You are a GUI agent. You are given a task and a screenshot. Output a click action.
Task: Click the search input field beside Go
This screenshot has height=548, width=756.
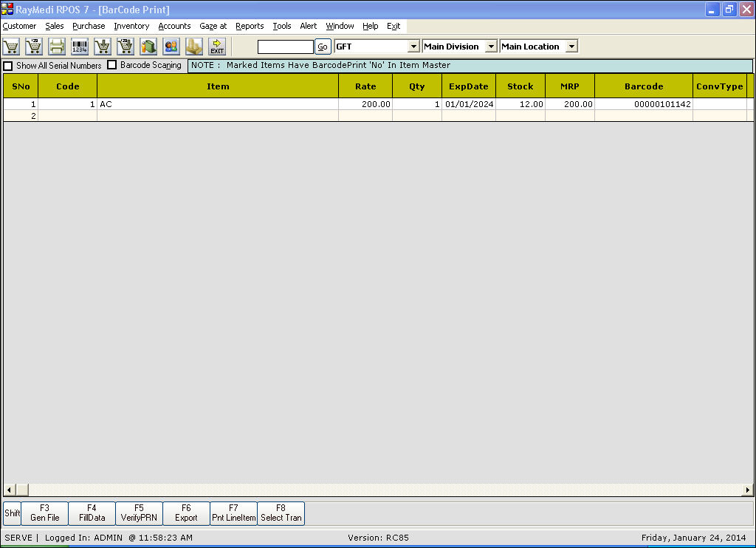[x=286, y=47]
